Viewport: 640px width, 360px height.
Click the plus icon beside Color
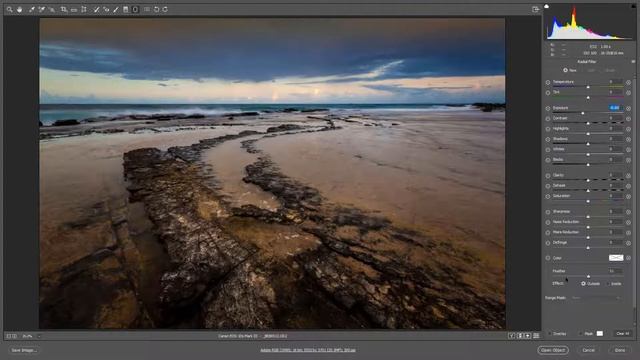click(x=629, y=258)
